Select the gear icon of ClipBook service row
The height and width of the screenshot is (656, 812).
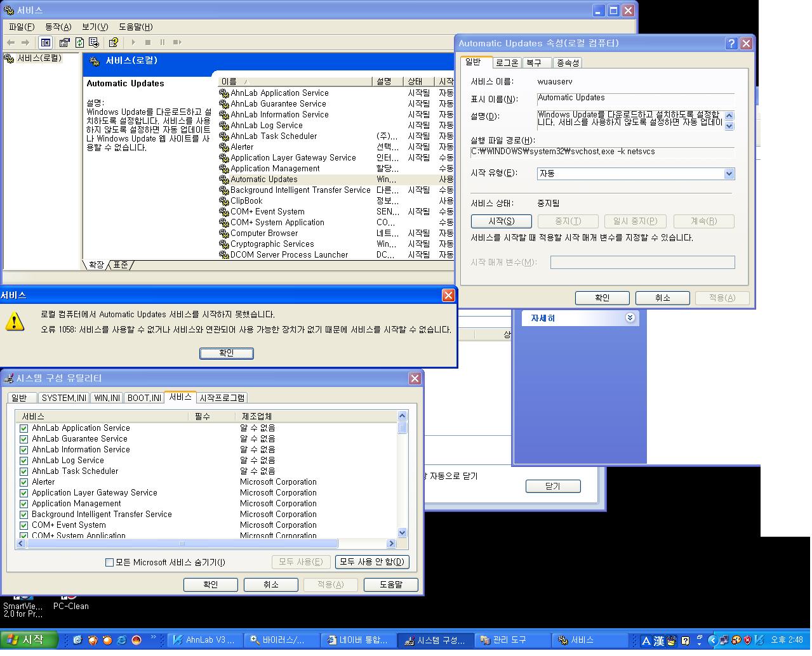pos(223,201)
